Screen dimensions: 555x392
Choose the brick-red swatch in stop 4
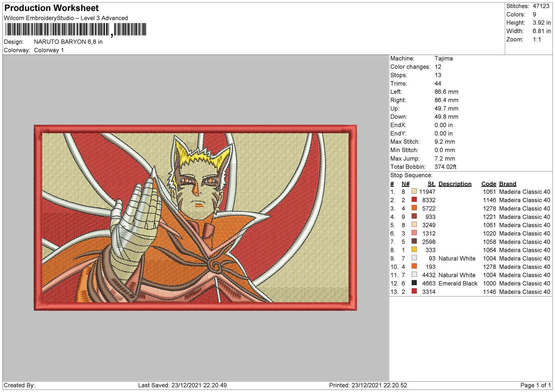414,216
